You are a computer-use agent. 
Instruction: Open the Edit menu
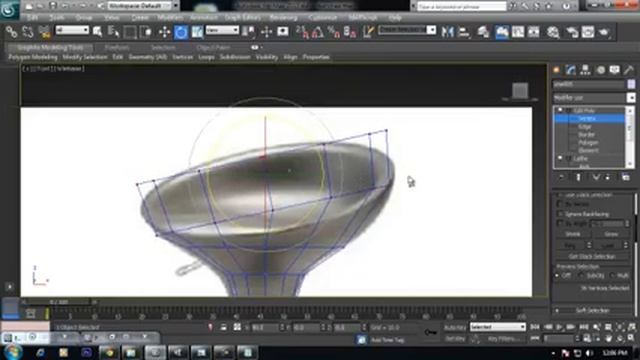32,18
